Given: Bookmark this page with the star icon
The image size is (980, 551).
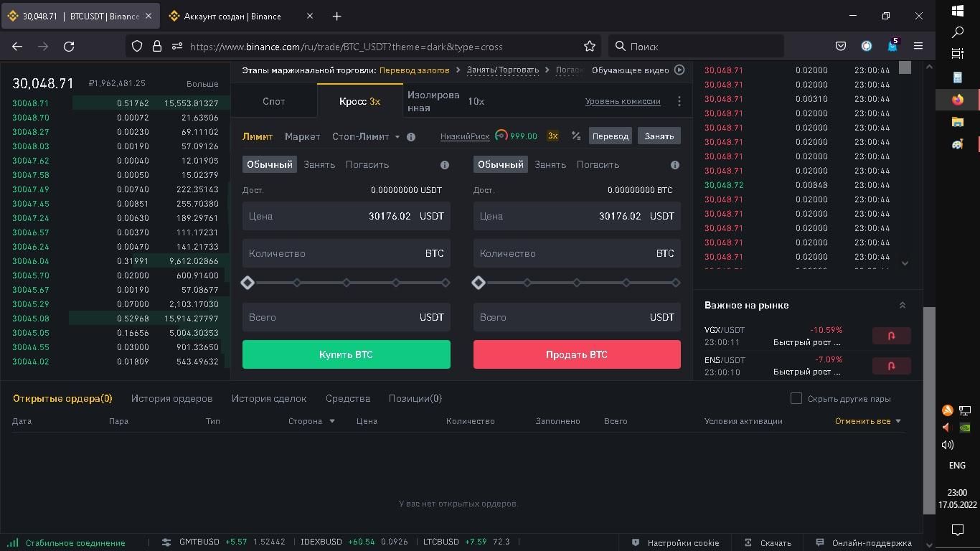Looking at the screenshot, I should click(590, 46).
